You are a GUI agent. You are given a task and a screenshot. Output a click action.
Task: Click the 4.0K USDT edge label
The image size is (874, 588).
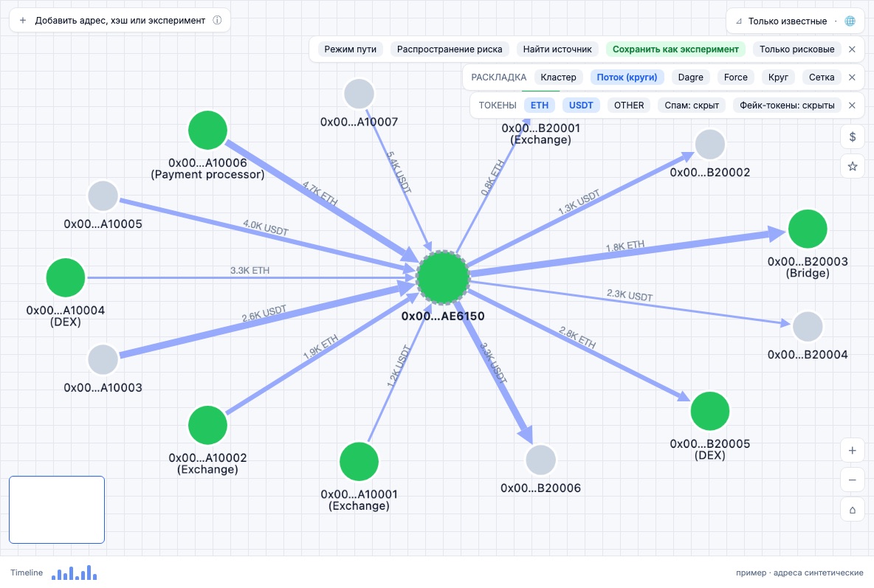(265, 227)
